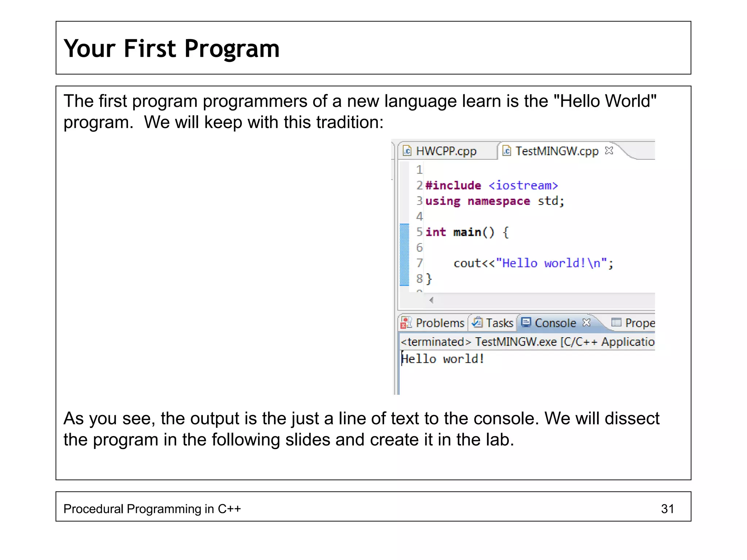Select the TestMINGW.cpp editor tab
Viewport: 747px width, 560px height.
(557, 151)
